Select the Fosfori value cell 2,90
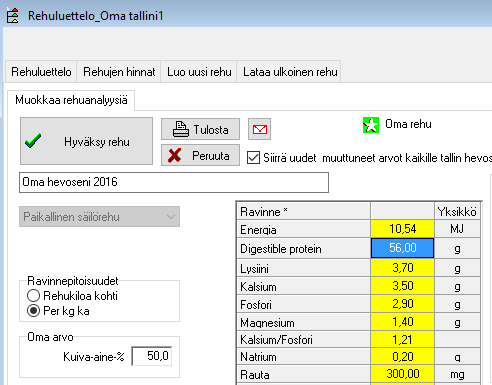Image resolution: width=492 pixels, height=385 pixels. click(402, 304)
